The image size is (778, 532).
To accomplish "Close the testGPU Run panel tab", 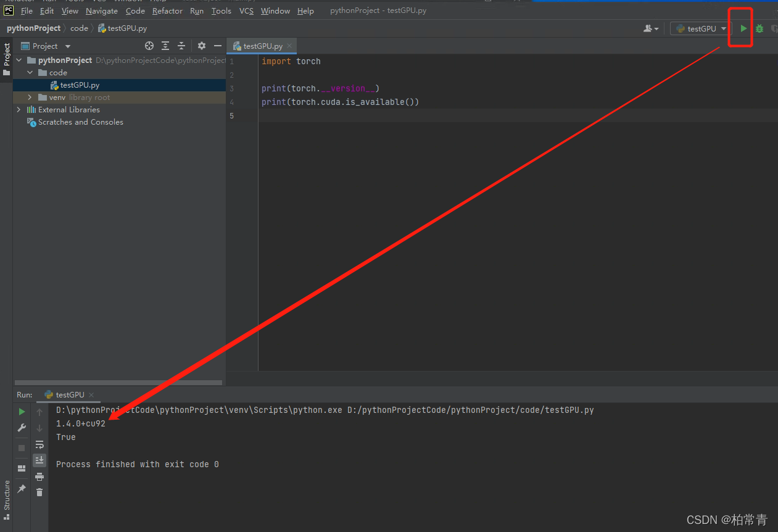I will click(91, 395).
